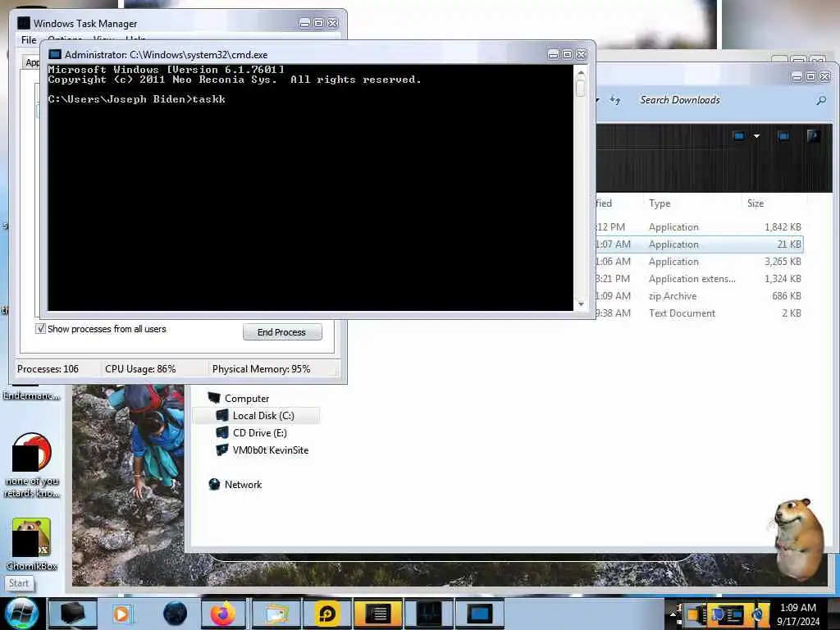Close the Windows Task Manager window

pyautogui.click(x=333, y=23)
